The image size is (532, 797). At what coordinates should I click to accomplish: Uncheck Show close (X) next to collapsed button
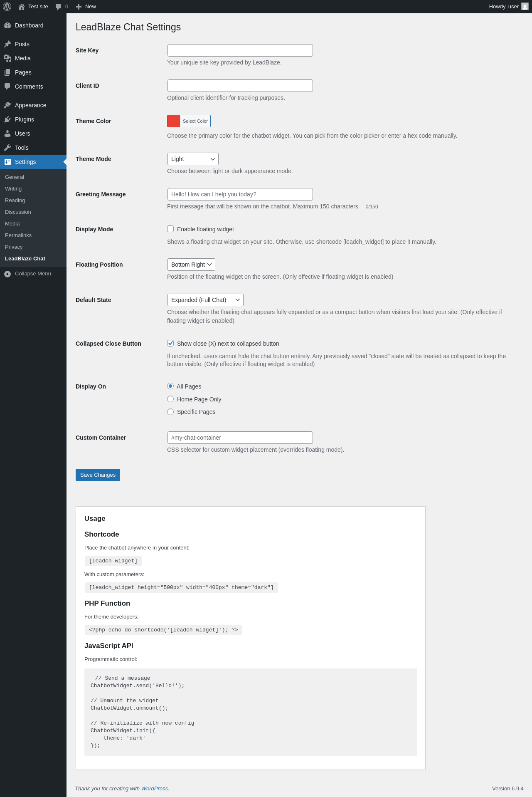click(170, 343)
